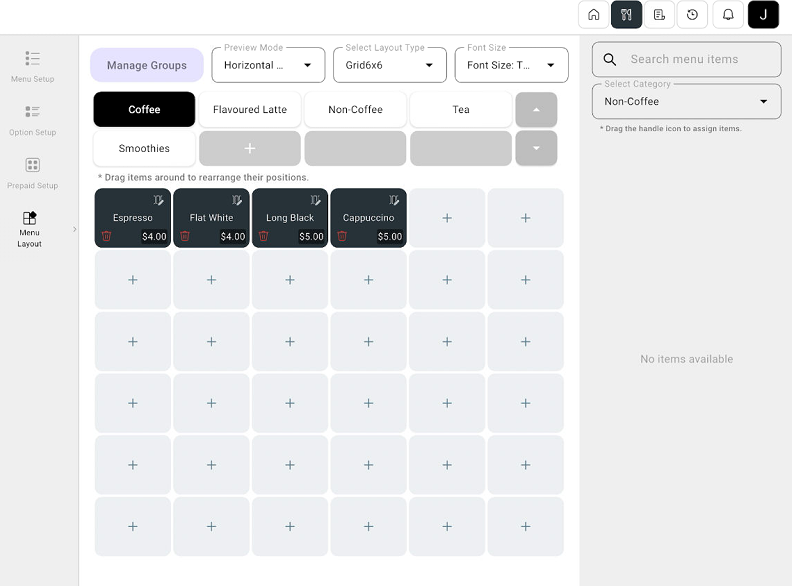Open Prepaid Setup in sidebar
Viewport: 792px width, 586px height.
[x=32, y=173]
